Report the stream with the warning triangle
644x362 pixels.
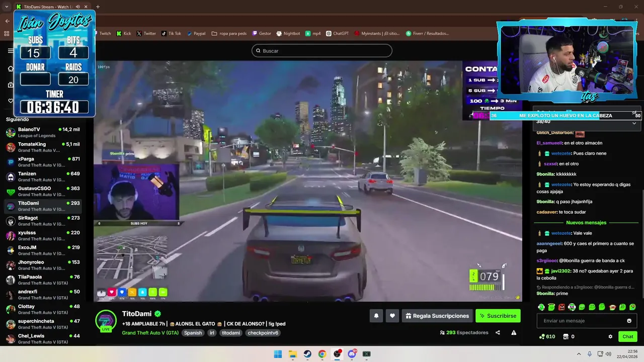point(514,332)
